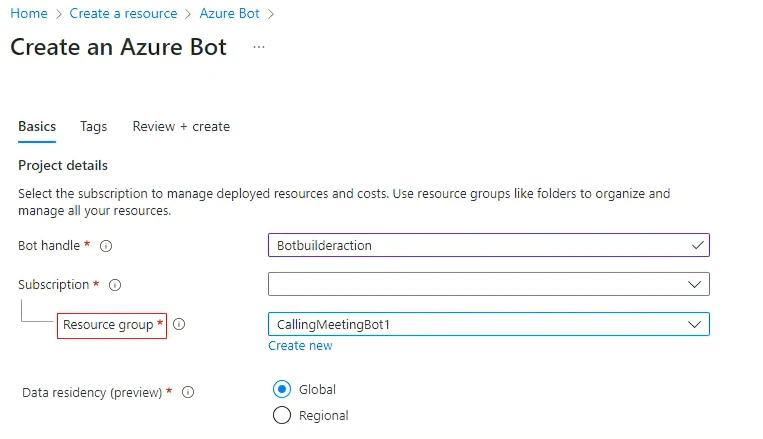Open info tooltip for Subscription
Viewport: 763px width, 439px height.
115,285
